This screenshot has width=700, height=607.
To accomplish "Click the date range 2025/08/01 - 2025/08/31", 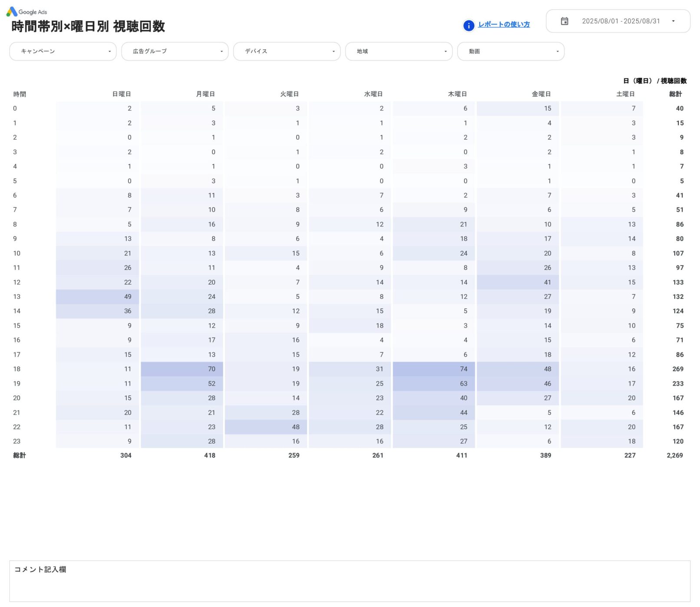I will point(621,20).
